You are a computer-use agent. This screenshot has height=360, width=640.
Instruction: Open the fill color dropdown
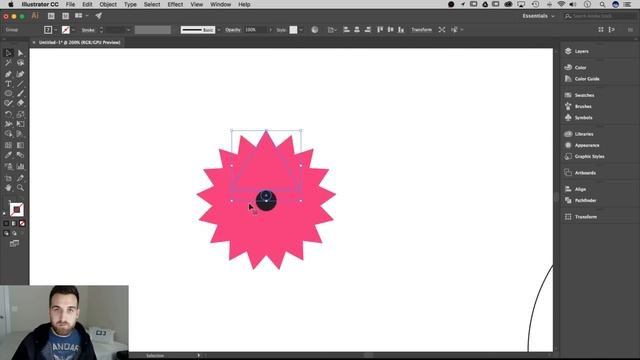(x=56, y=30)
